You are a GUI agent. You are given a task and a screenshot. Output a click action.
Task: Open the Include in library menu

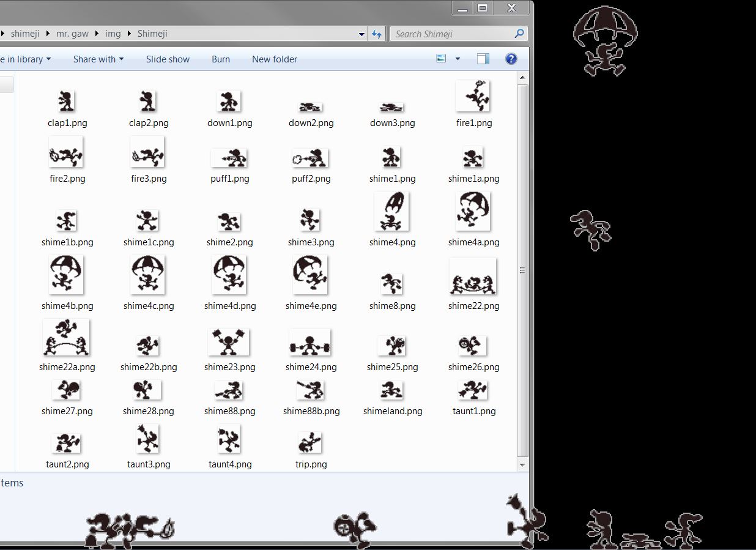[26, 59]
